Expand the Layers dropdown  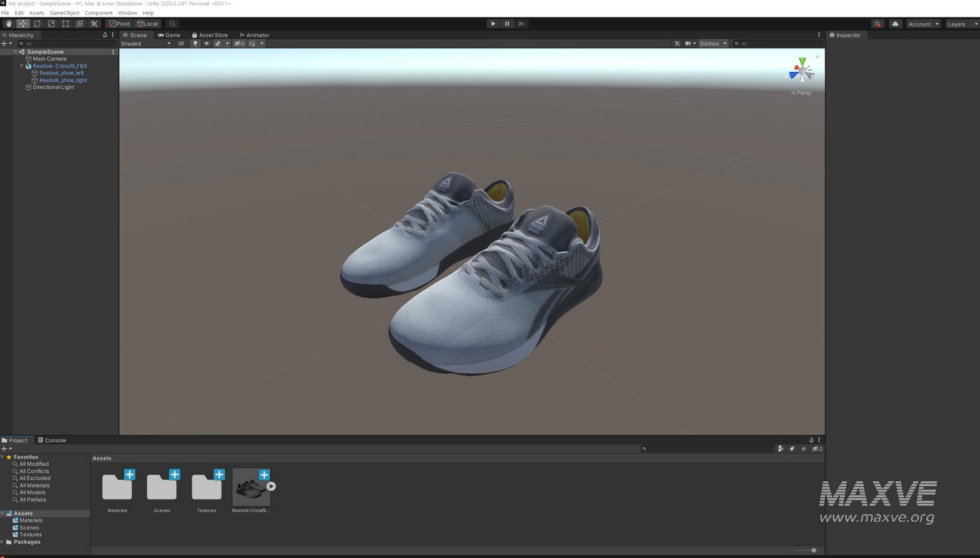pos(960,24)
